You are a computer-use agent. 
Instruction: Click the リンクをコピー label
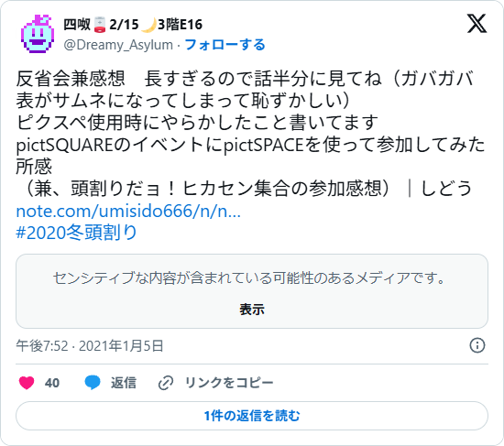tap(229, 383)
